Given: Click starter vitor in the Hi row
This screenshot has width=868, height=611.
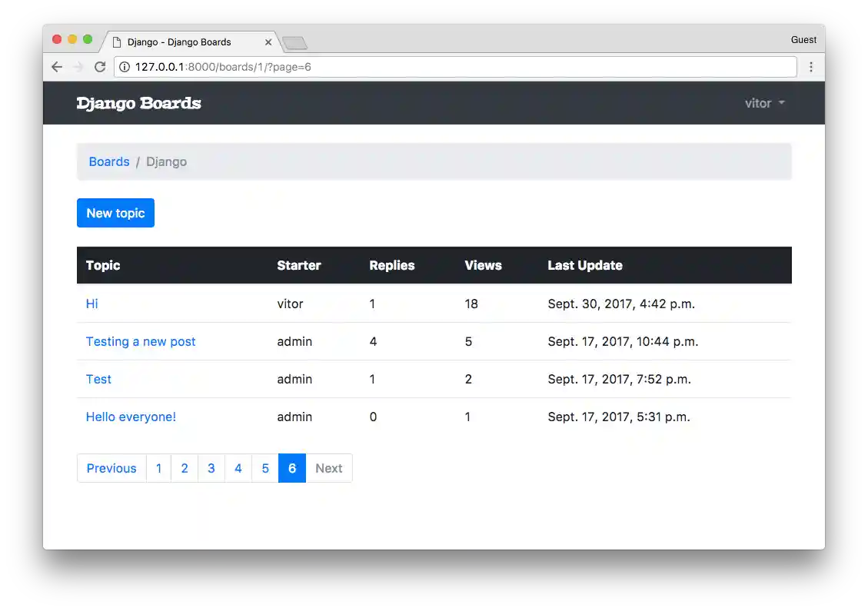Looking at the screenshot, I should coord(290,304).
